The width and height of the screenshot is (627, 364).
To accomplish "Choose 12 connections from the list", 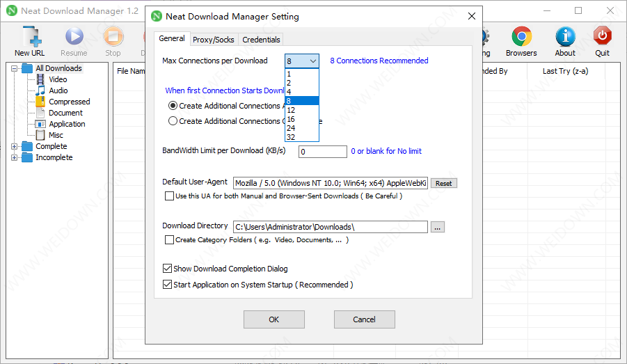I will (x=302, y=110).
